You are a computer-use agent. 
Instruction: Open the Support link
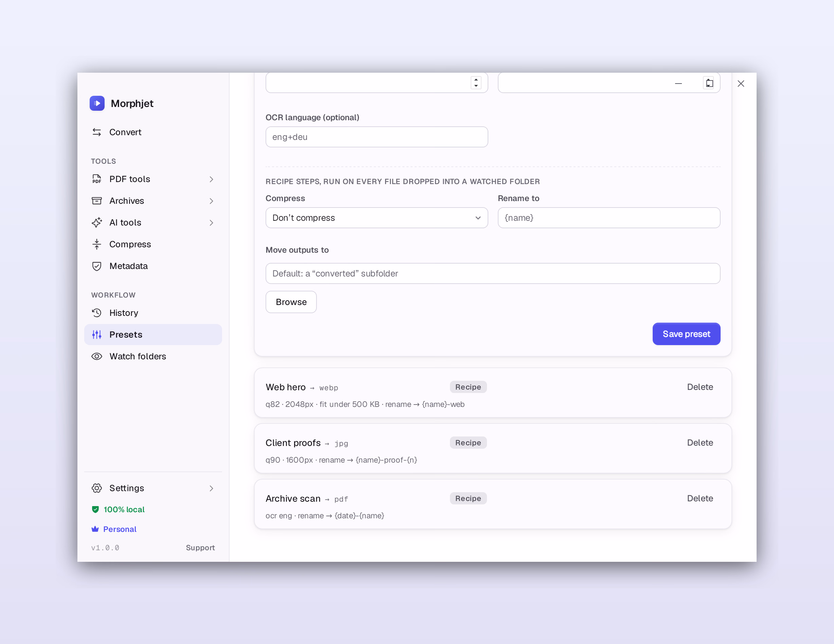point(200,547)
